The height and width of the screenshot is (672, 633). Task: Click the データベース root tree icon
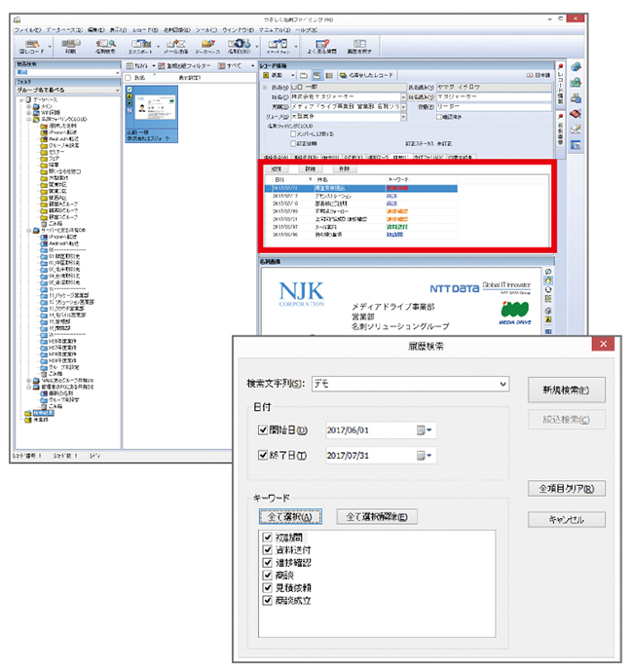click(28, 99)
